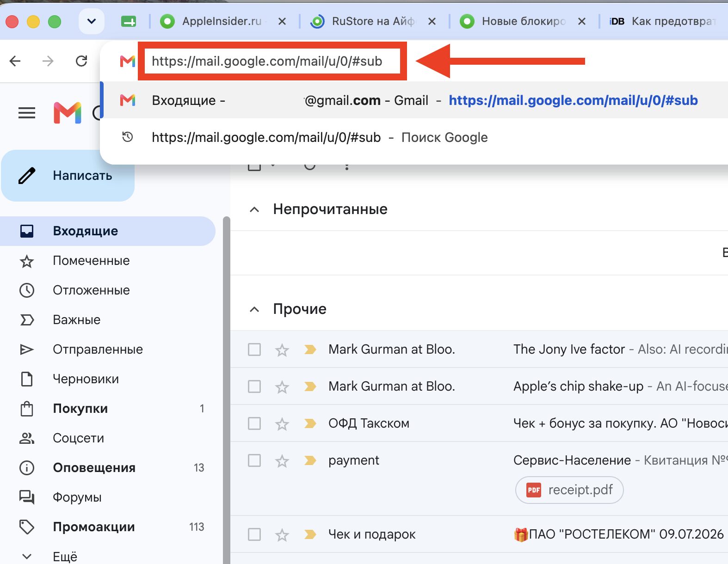Toggle importance marker on ОФД Такском email
The height and width of the screenshot is (564, 728).
[x=310, y=423]
